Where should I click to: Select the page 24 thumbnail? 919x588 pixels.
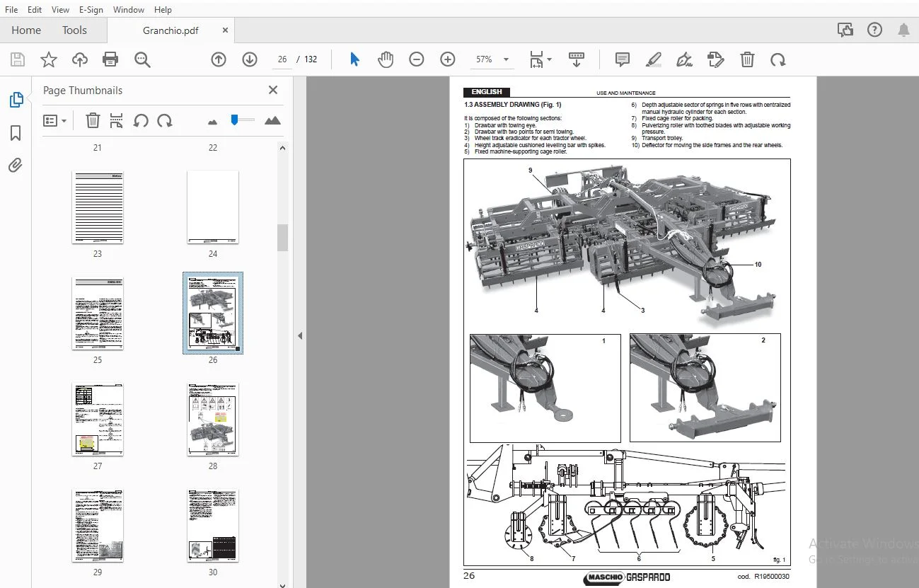(x=213, y=207)
